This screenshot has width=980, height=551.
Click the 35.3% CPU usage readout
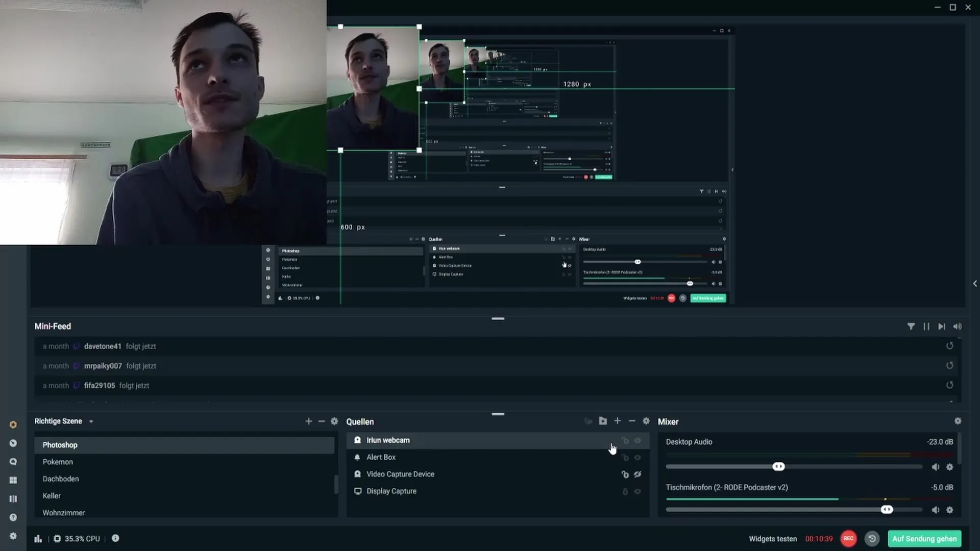(82, 539)
